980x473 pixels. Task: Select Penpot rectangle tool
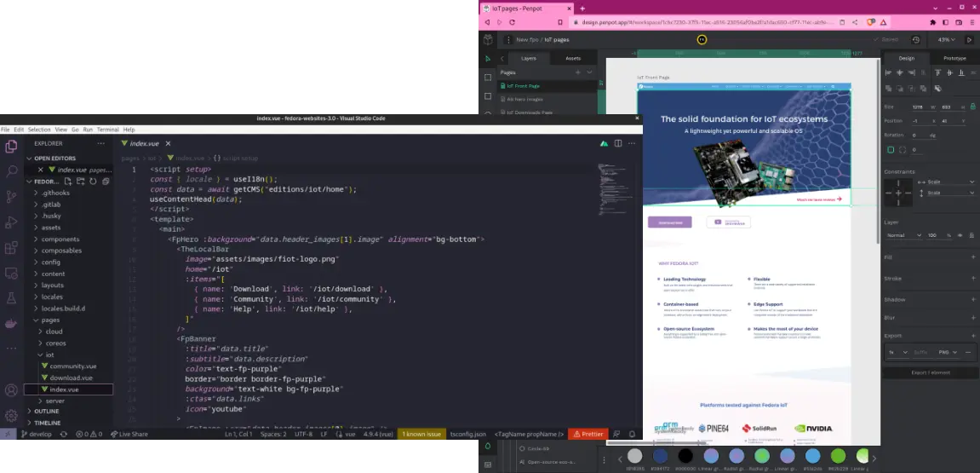click(488, 96)
